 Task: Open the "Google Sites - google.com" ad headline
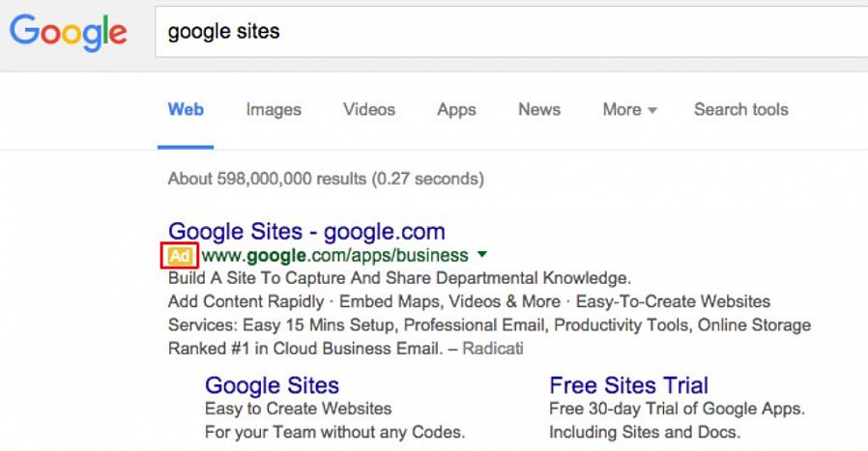click(x=306, y=232)
